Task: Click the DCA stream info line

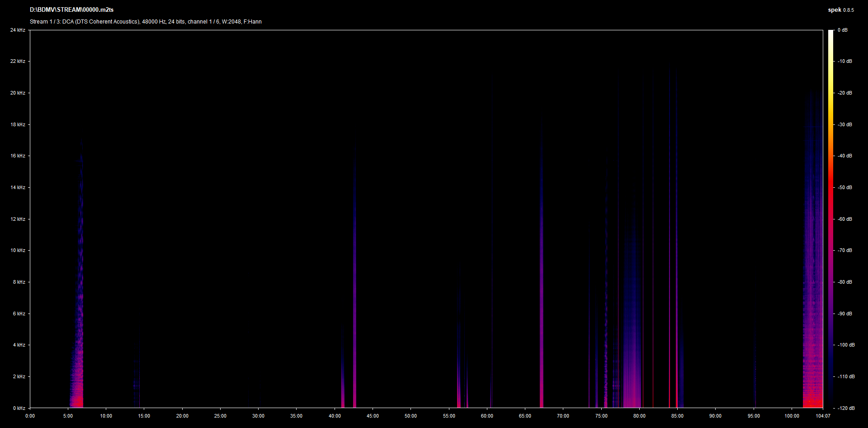Action: pos(146,22)
